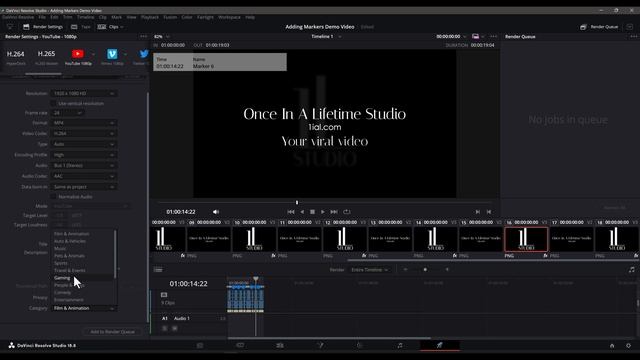The height and width of the screenshot is (360, 640).
Task: Select the Twitter render preset
Action: (x=143, y=57)
